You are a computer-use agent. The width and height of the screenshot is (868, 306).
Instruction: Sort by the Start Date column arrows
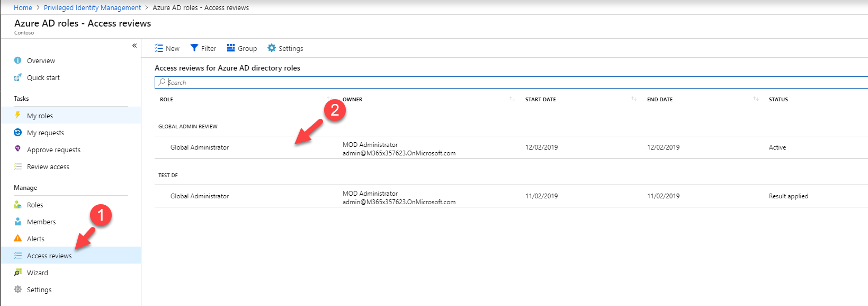[634, 99]
